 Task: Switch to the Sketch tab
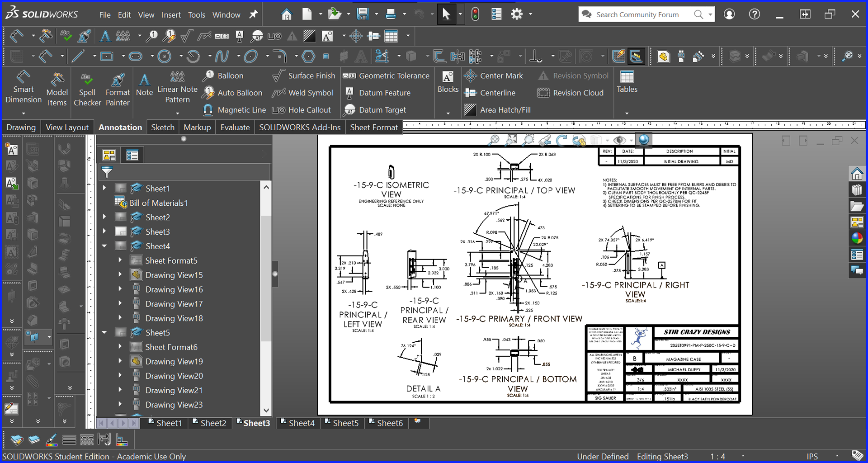[163, 128]
